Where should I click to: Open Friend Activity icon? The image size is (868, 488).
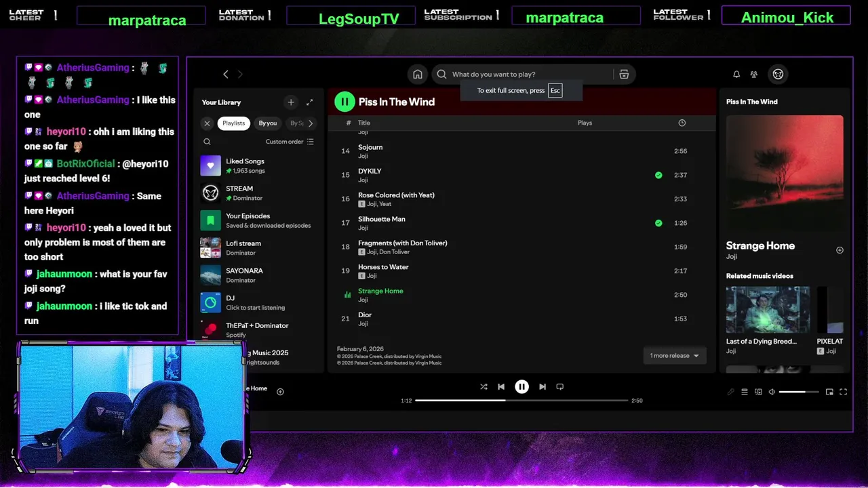click(754, 75)
